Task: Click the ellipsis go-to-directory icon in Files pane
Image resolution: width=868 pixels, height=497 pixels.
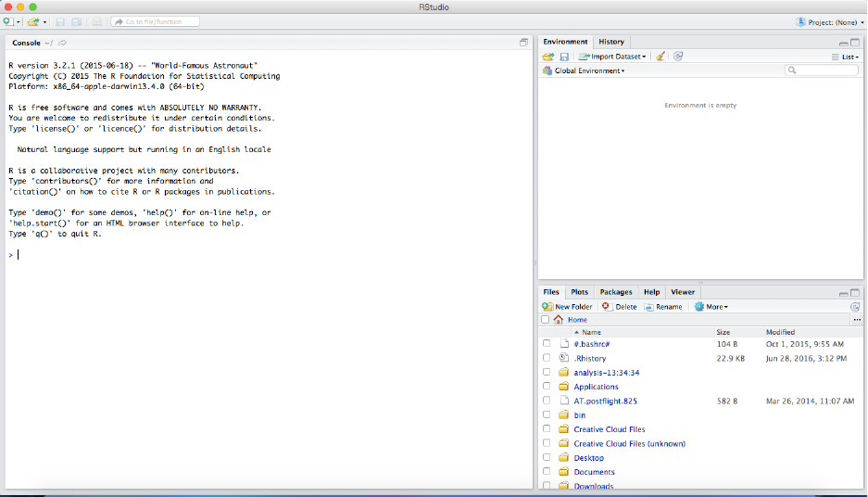Action: tap(856, 320)
